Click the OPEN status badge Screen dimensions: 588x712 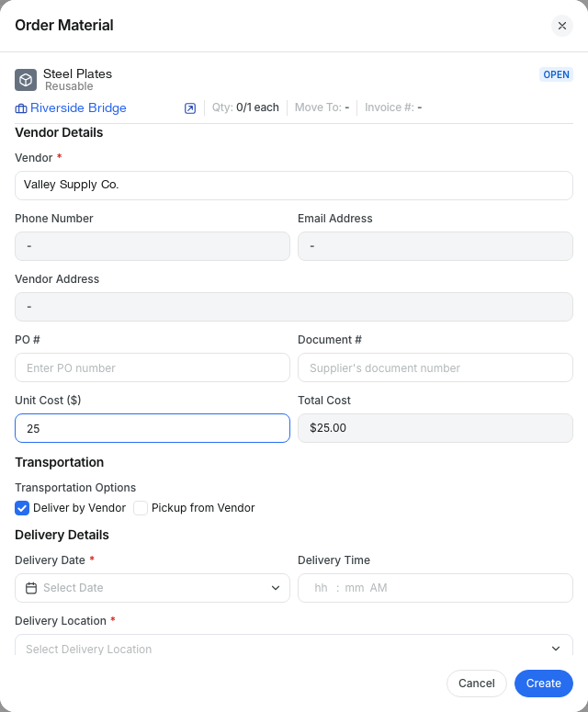pos(556,74)
